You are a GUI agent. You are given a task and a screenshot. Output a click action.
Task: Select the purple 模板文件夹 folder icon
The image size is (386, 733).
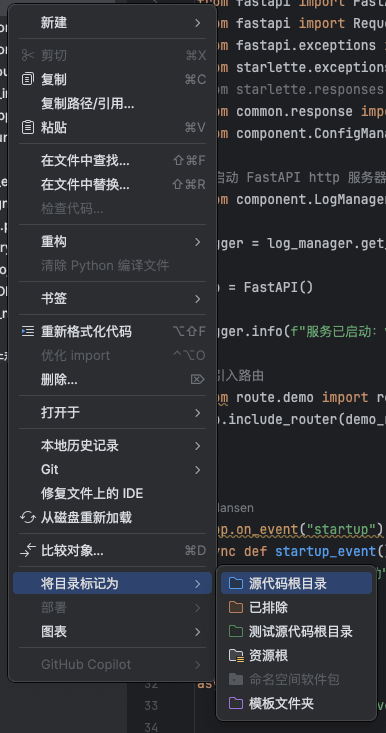[x=236, y=703]
